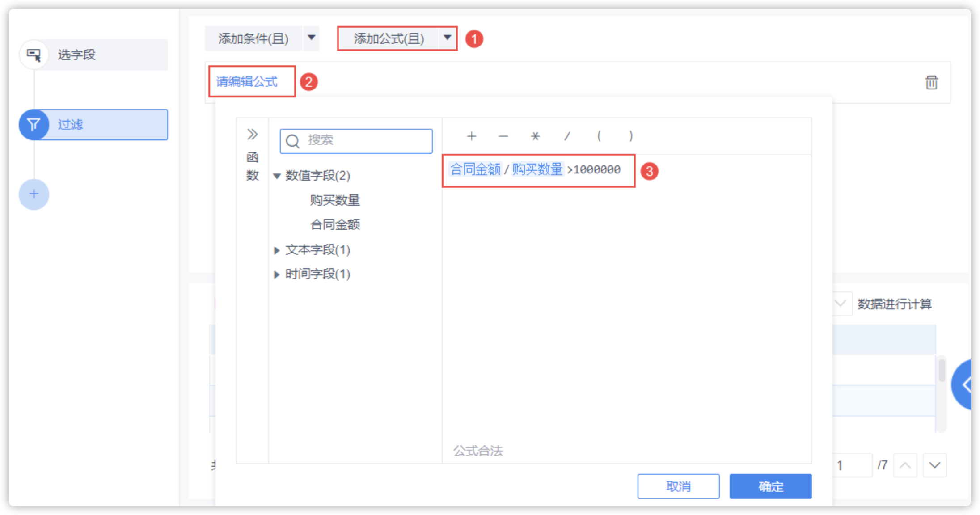Viewport: 980px width, 515px height.
Task: Click 确定 to confirm the formula
Action: pos(770,486)
